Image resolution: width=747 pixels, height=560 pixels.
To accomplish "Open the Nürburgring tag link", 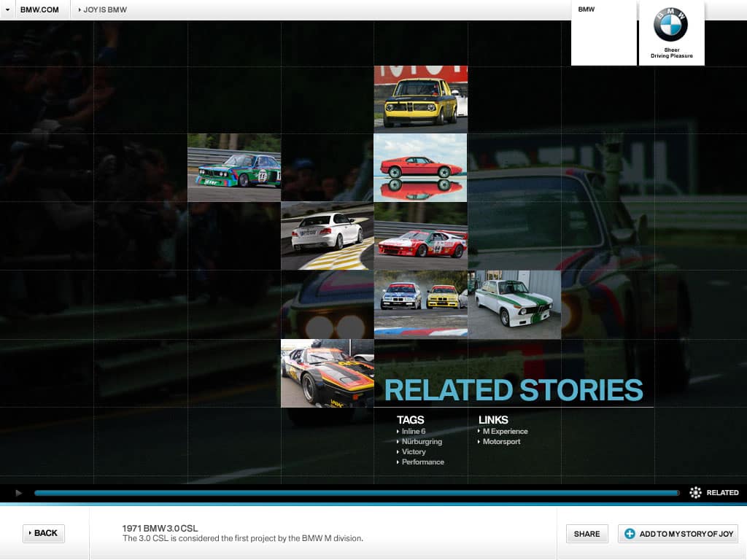I will (421, 442).
